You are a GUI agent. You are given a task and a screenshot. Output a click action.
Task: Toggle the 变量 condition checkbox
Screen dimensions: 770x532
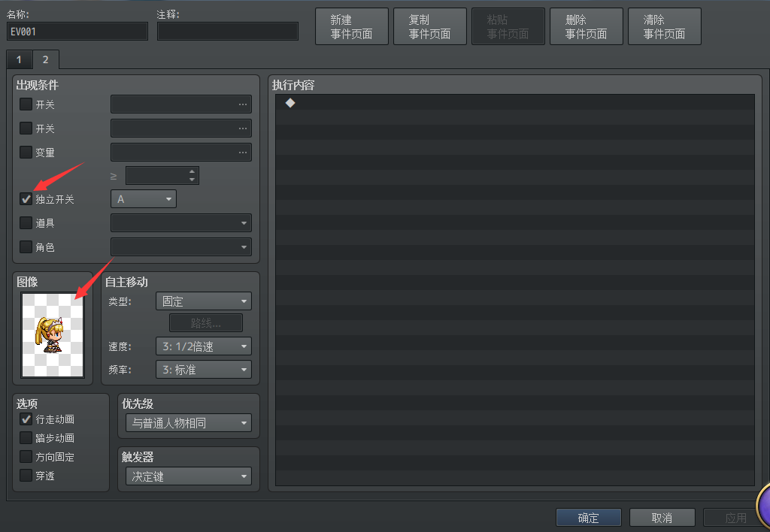coord(26,152)
